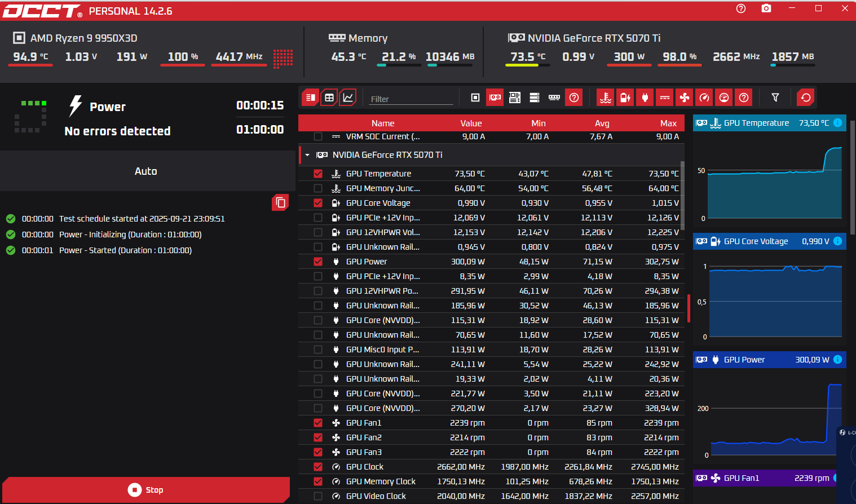Viewport: 856px width, 504px height.
Task: Check the GPU Memory Junction checkbox
Action: coord(318,188)
